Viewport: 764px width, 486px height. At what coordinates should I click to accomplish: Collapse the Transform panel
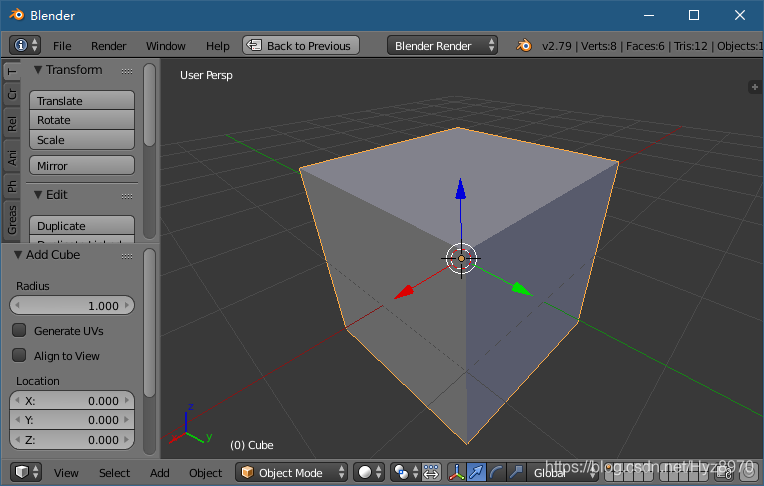pyautogui.click(x=38, y=70)
